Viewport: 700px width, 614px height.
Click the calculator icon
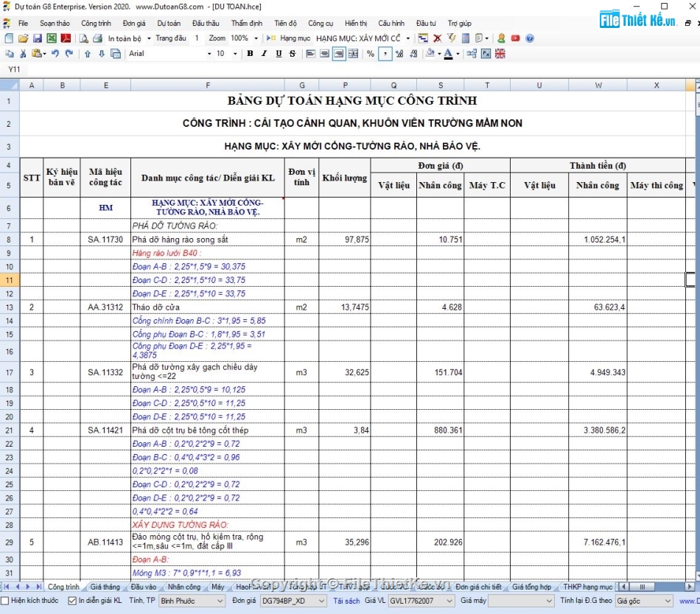click(466, 38)
